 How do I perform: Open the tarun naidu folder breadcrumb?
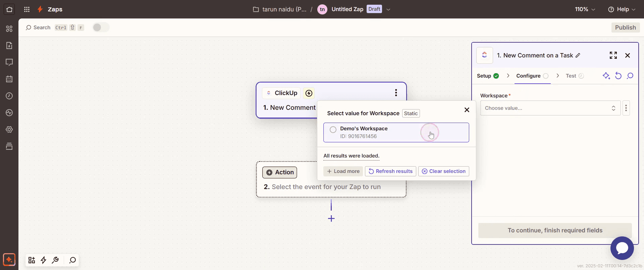coord(280,9)
